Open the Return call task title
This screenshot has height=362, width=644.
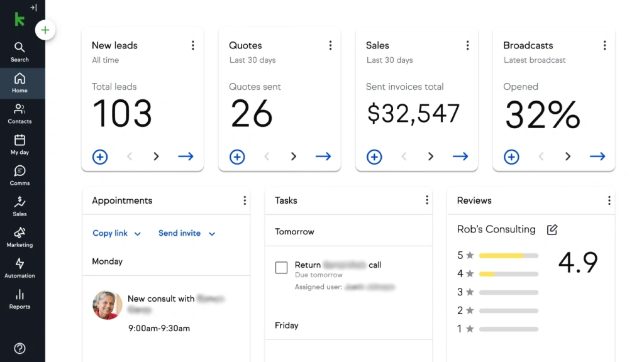coord(338,265)
